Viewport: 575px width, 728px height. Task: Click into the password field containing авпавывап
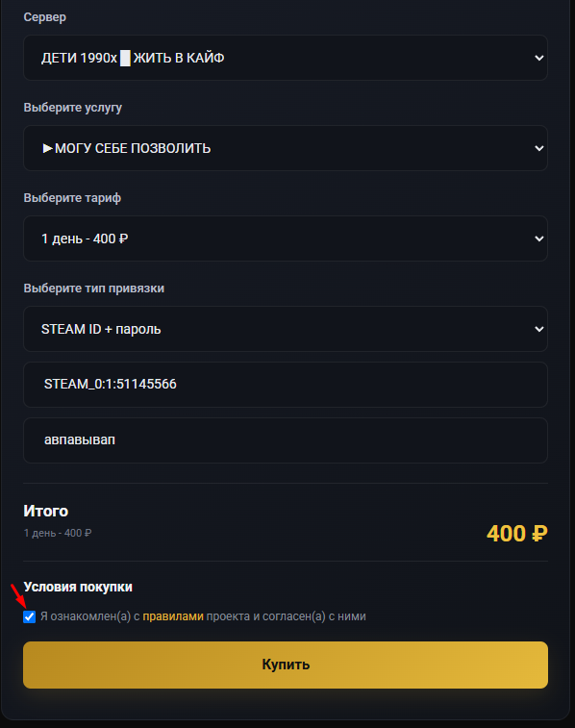(x=286, y=440)
